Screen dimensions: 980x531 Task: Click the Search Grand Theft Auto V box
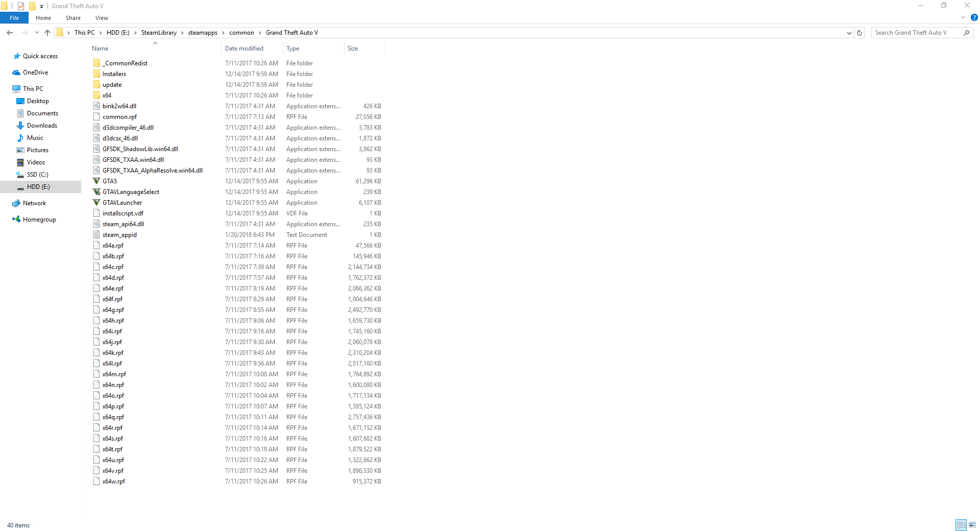(x=922, y=33)
